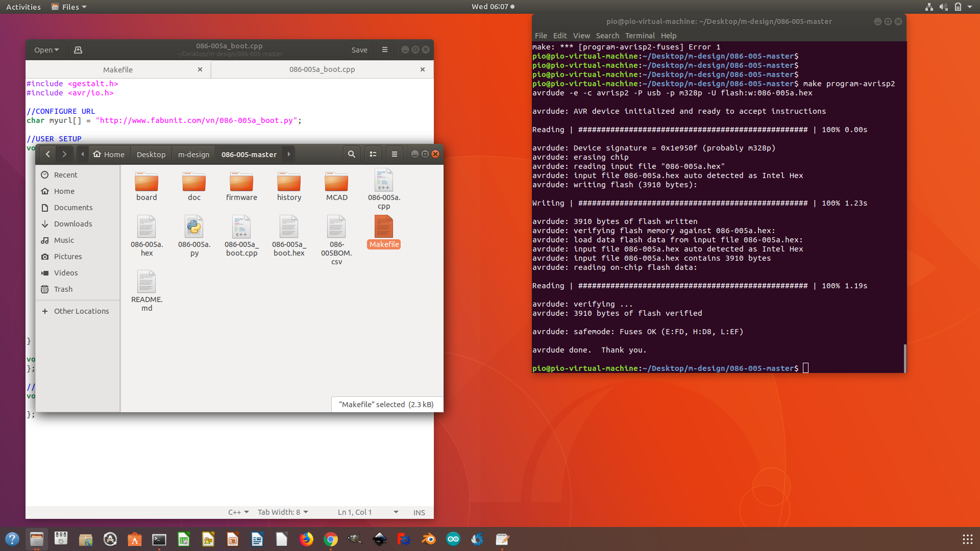Expand the path bar left arrow in Files
The width and height of the screenshot is (980, 551).
(x=83, y=154)
